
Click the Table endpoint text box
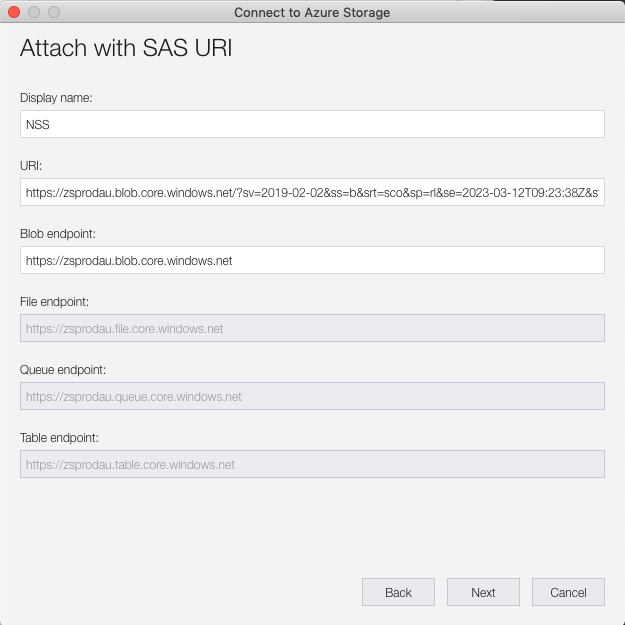[312, 464]
